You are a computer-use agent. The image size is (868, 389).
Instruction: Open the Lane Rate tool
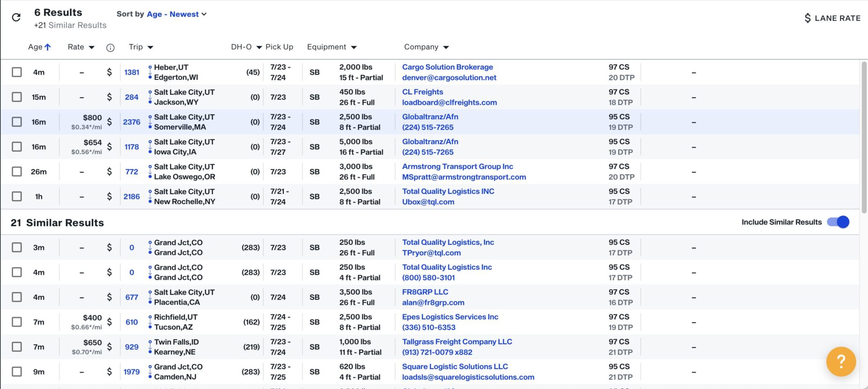tap(832, 18)
